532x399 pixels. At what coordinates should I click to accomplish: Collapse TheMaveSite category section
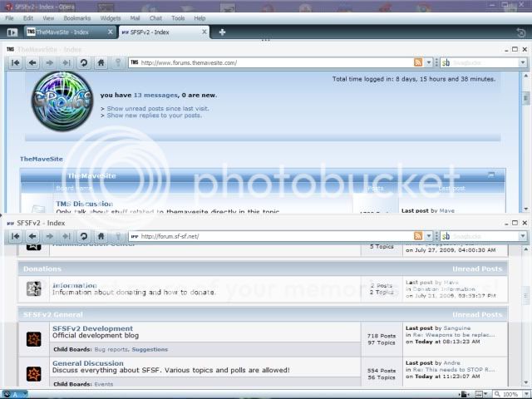click(491, 175)
